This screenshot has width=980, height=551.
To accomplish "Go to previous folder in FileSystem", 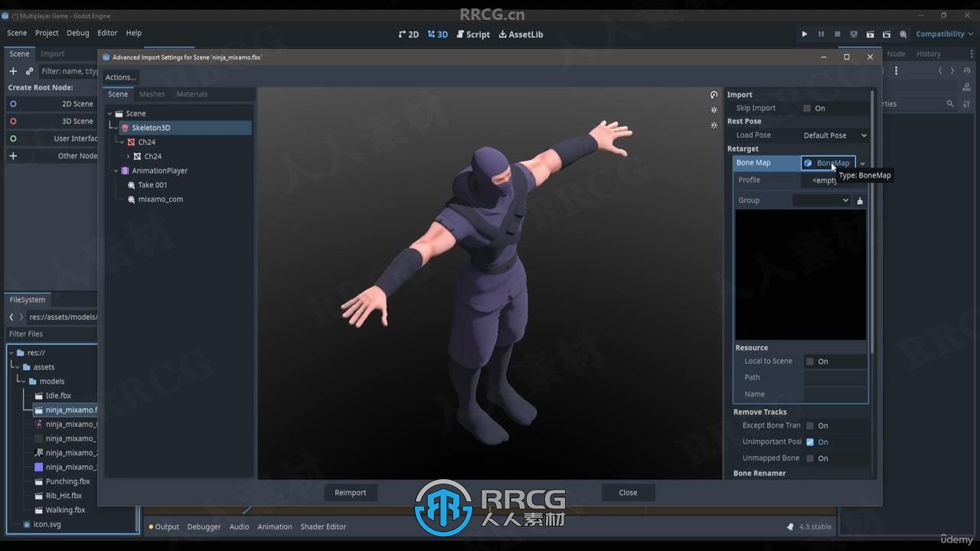I will [x=11, y=317].
